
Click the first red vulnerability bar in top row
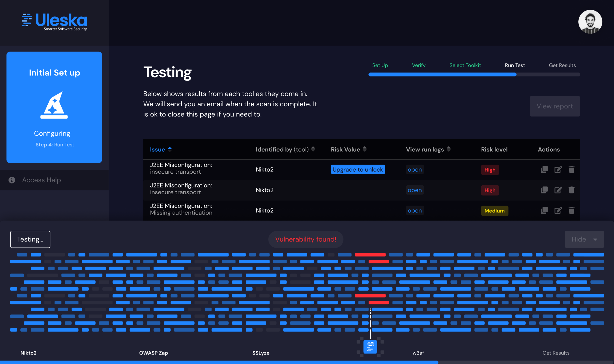point(370,255)
